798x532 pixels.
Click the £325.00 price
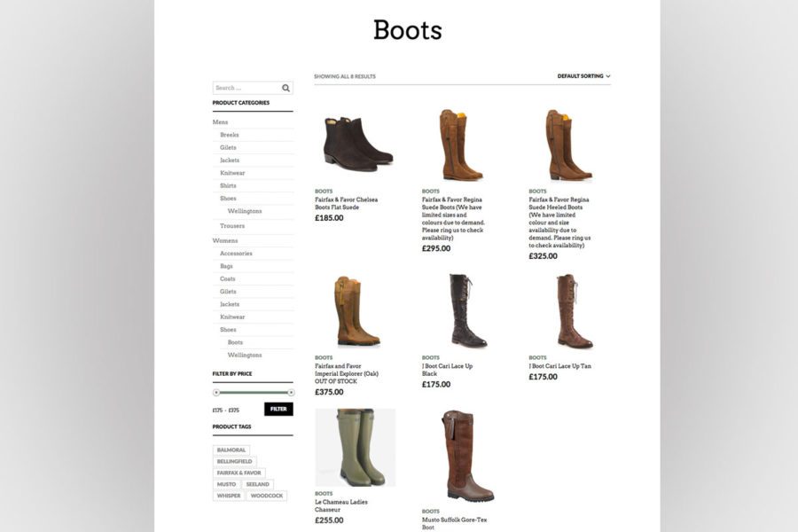543,256
